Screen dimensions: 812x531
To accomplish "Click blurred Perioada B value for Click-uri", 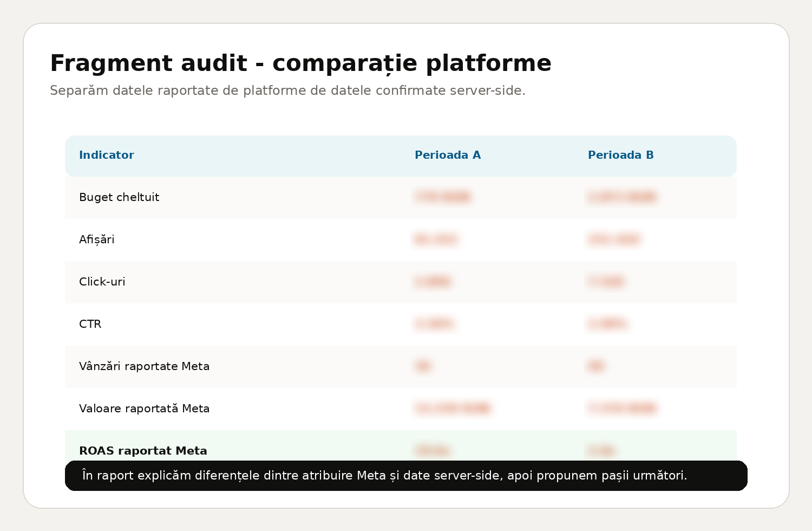I will coord(606,282).
